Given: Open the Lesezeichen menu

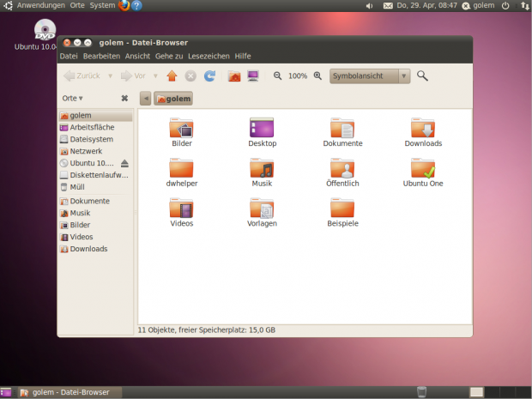Looking at the screenshot, I should click(209, 56).
